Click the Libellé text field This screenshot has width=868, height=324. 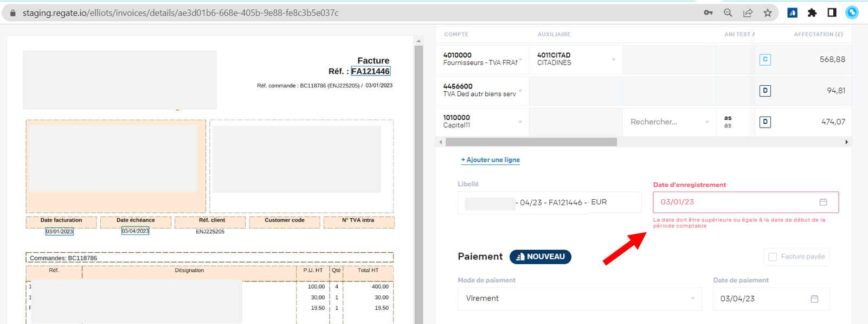click(x=549, y=202)
